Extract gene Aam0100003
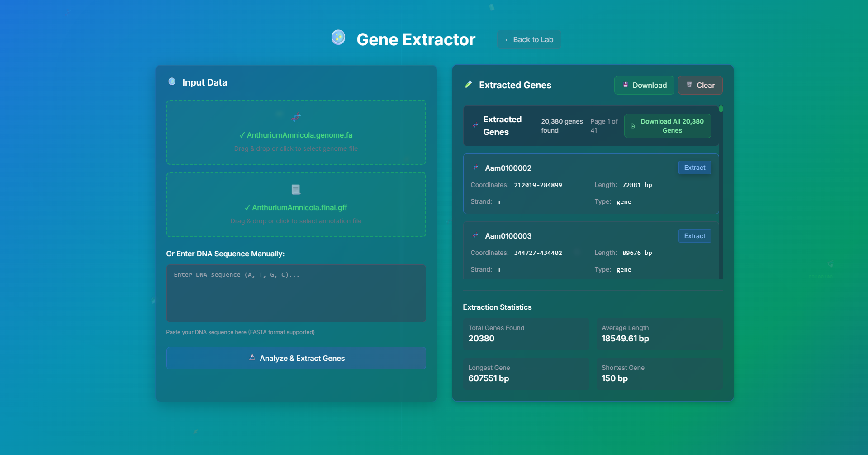The width and height of the screenshot is (868, 455). [x=694, y=235]
